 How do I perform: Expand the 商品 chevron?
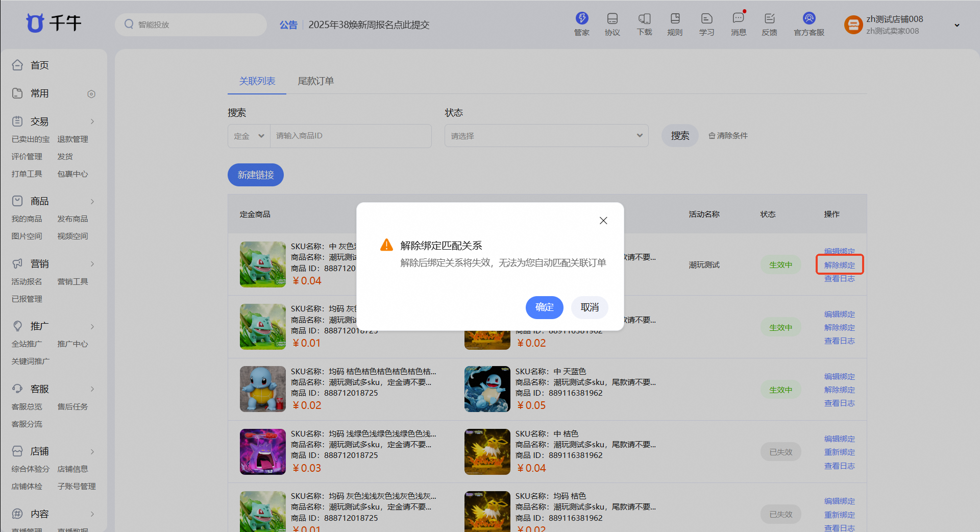92,201
